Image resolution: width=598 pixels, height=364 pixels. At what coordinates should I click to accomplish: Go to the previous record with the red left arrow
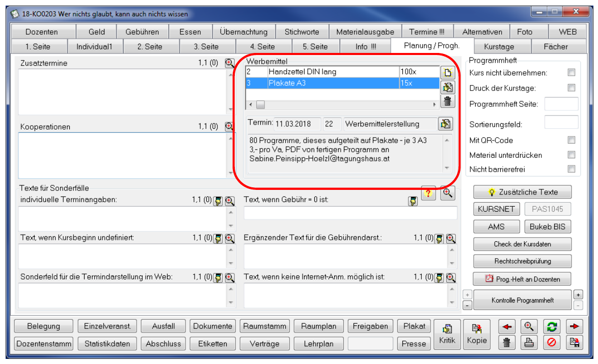(506, 327)
